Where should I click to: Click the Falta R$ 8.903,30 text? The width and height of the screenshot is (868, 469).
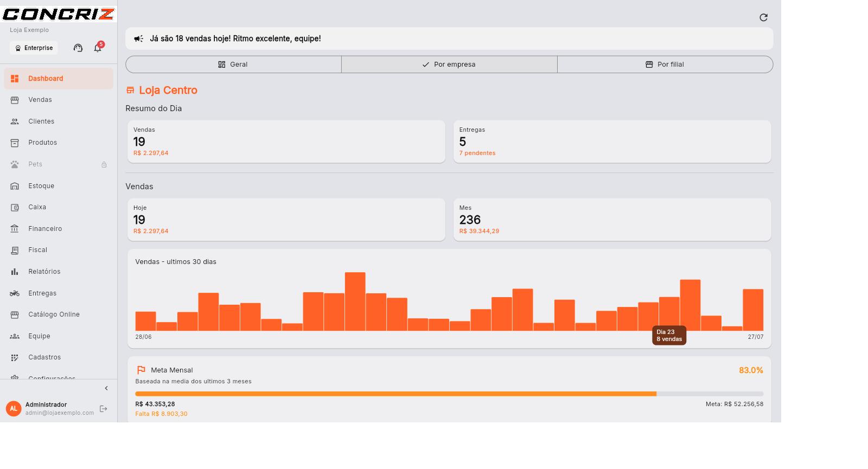pyautogui.click(x=161, y=414)
